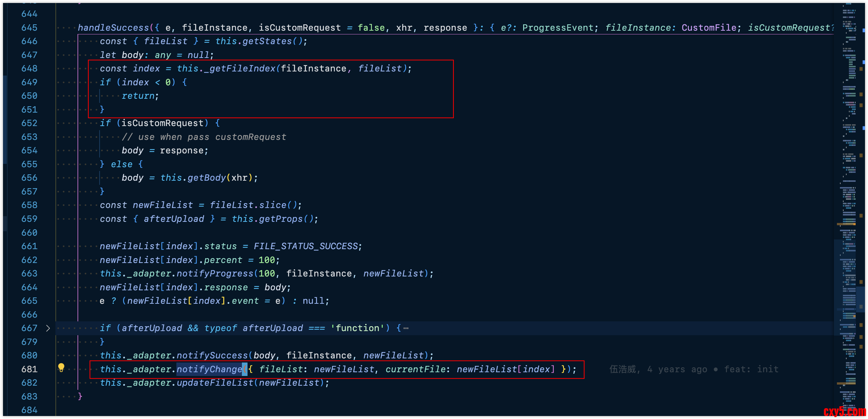Click the _getFileIndex method call
The width and height of the screenshot is (868, 419).
[240, 68]
